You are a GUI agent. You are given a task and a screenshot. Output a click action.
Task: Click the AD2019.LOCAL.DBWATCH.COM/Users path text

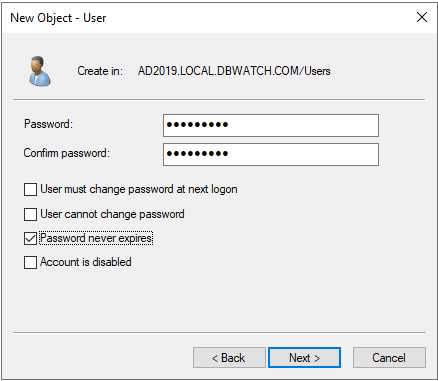click(234, 71)
